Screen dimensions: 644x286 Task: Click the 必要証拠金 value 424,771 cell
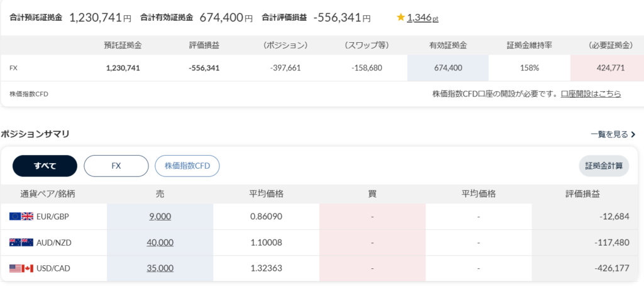point(607,68)
